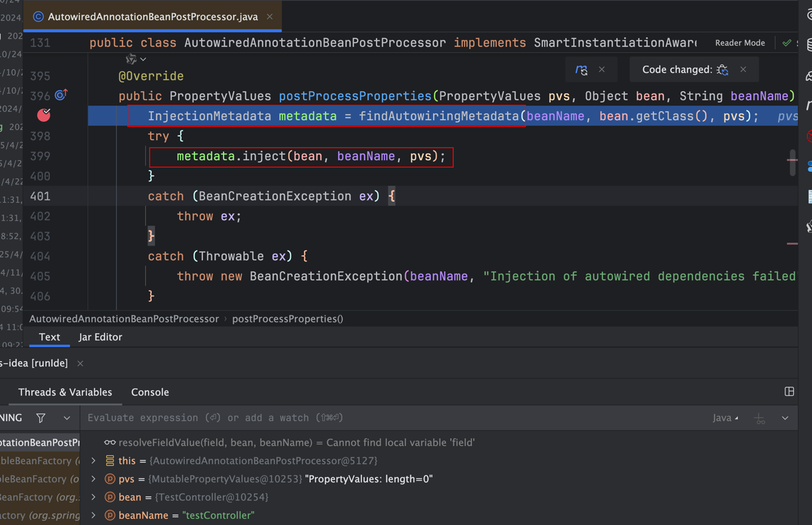Click line number 399 in the gutter
Image resolution: width=812 pixels, height=525 pixels.
pos(40,156)
